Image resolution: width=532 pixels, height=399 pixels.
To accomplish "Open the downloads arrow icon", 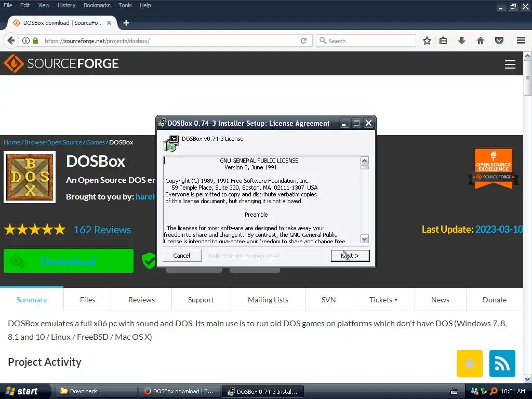I will coord(462,41).
